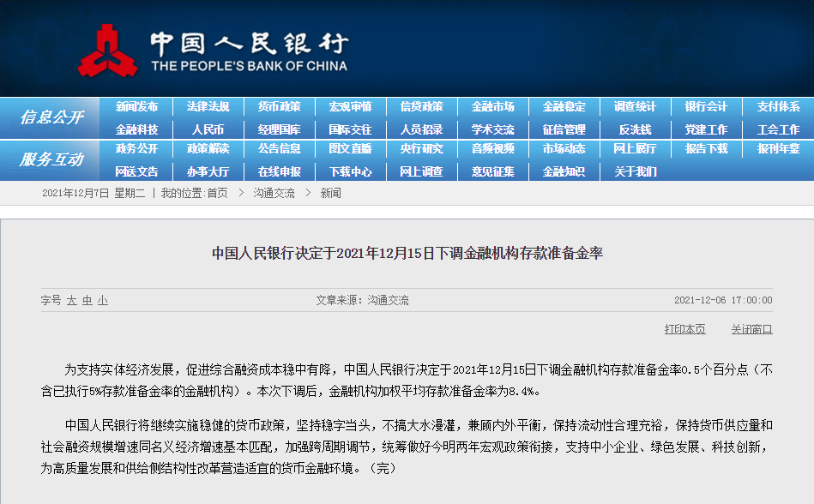Click the People's Bank of China logo emblem
This screenshot has width=814, height=504.
click(x=107, y=50)
